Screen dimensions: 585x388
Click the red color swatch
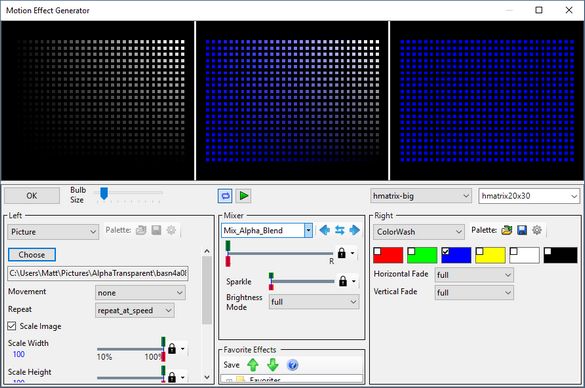(x=388, y=255)
